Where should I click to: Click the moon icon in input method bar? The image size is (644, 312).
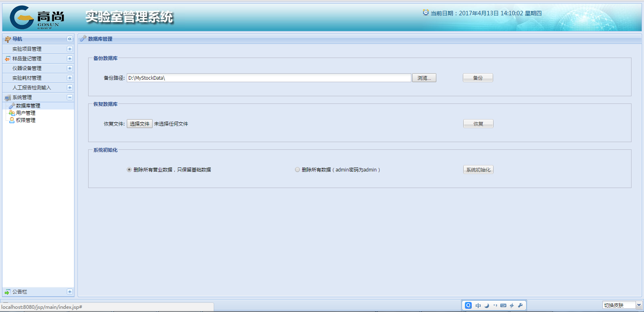(x=487, y=306)
